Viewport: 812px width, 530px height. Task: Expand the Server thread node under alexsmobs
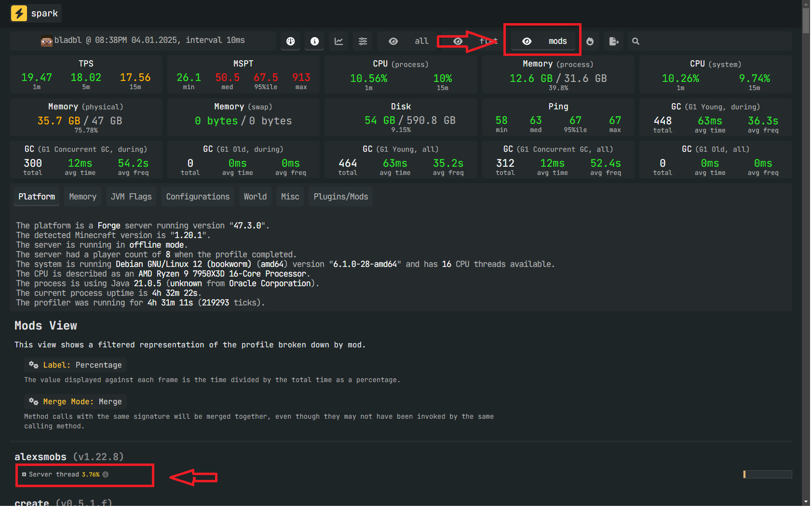[24, 475]
